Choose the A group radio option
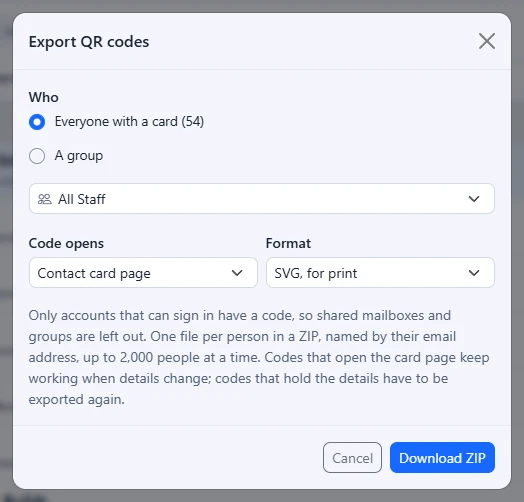Image resolution: width=524 pixels, height=502 pixels. coord(37,156)
